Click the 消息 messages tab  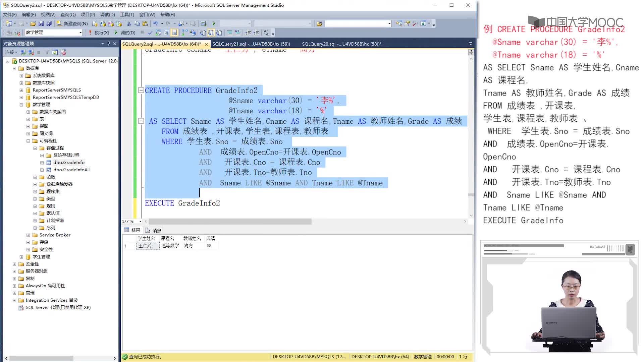(156, 230)
